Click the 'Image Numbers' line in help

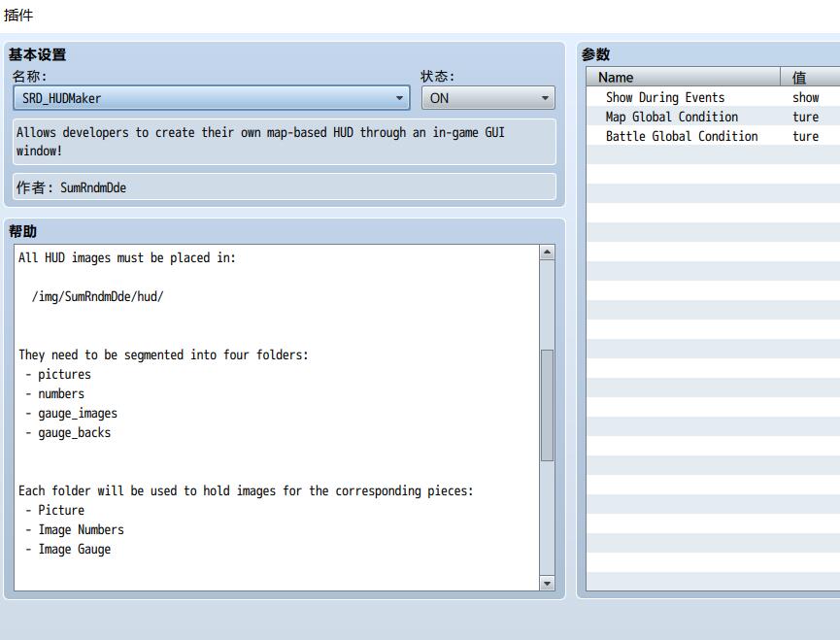(81, 529)
